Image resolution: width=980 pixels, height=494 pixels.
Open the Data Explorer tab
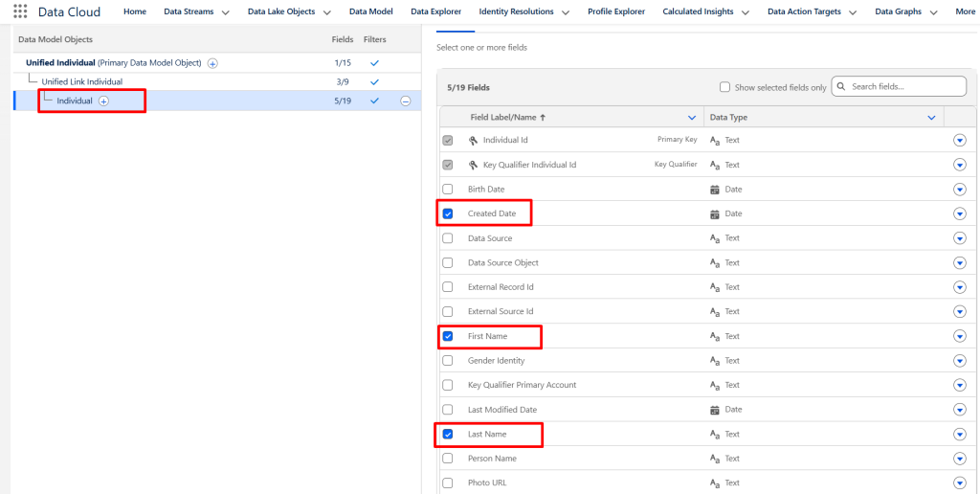(436, 11)
